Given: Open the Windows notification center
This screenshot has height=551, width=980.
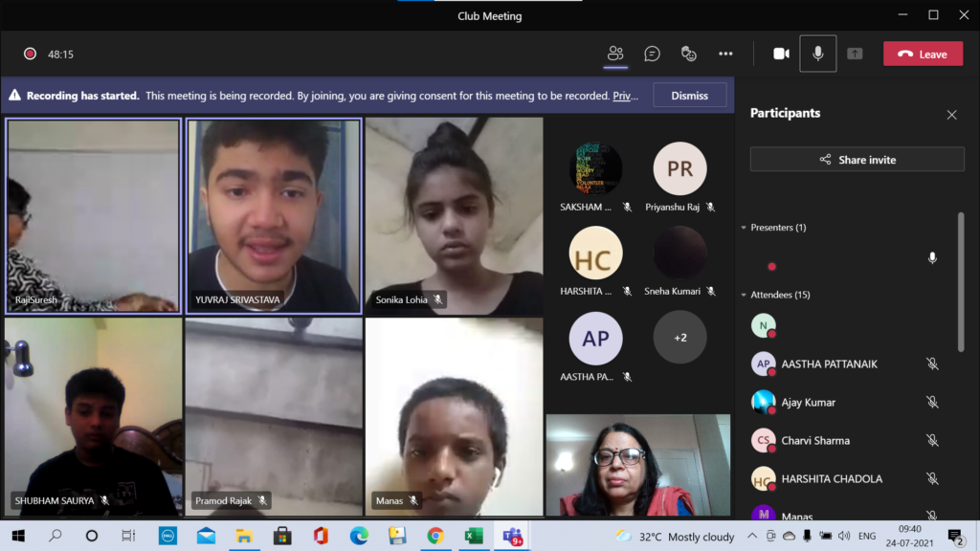Looking at the screenshot, I should (x=955, y=536).
